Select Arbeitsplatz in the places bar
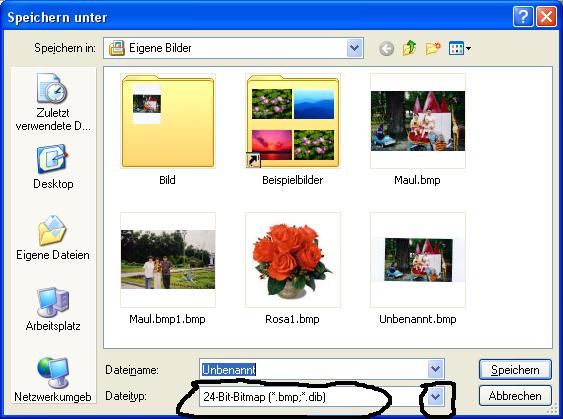Screen dimensions: 563x419 click(x=53, y=309)
